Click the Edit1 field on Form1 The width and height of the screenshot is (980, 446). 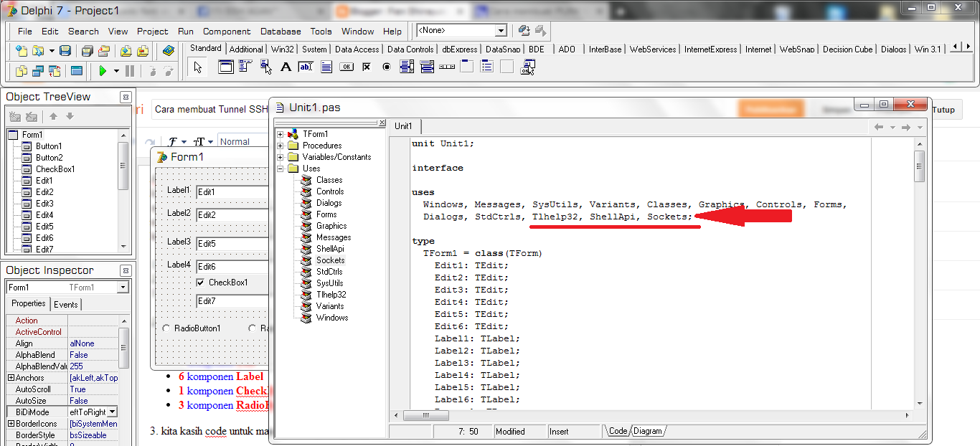tap(232, 192)
